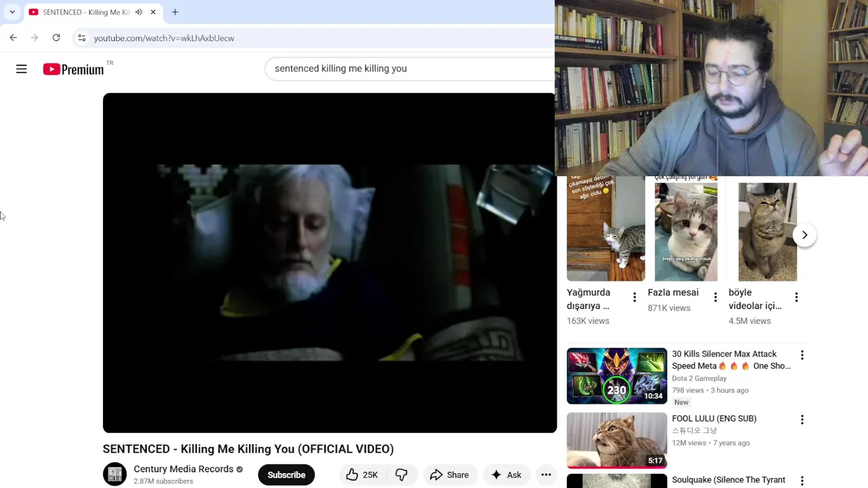Click the video title SENTENCED - Killing Me

(x=248, y=449)
